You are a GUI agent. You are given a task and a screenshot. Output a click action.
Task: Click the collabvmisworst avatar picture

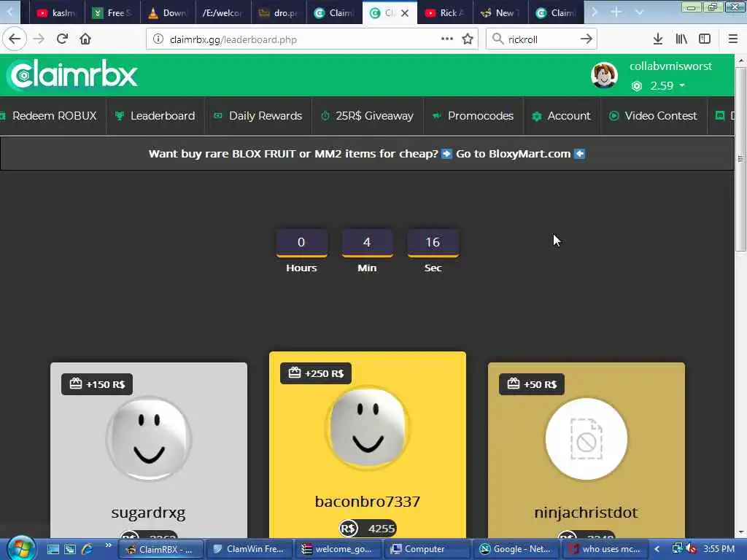pyautogui.click(x=604, y=75)
